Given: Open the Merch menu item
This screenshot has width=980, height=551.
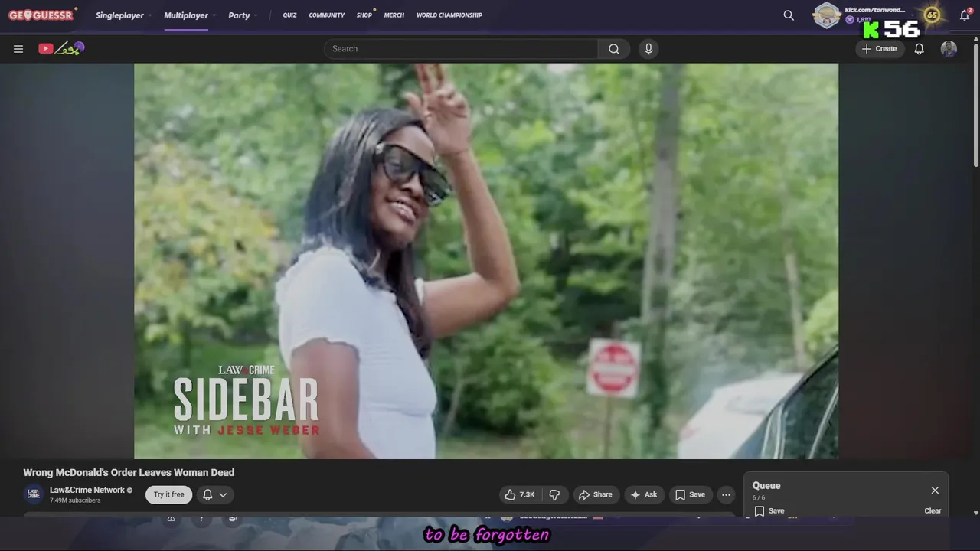Looking at the screenshot, I should coord(394,15).
